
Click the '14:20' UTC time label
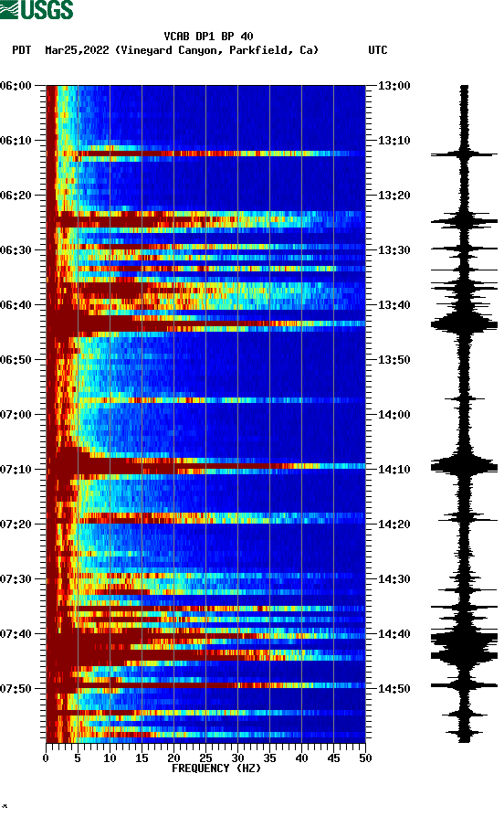tap(394, 525)
